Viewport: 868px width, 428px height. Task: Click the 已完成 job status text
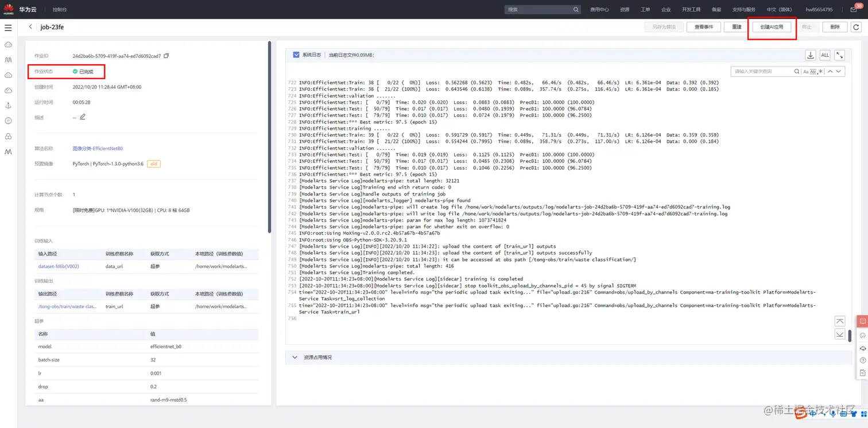tap(86, 72)
